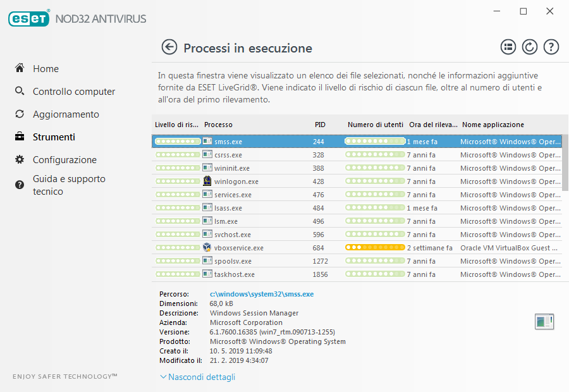
Task: Select the wininit.exe process name
Action: (x=232, y=168)
